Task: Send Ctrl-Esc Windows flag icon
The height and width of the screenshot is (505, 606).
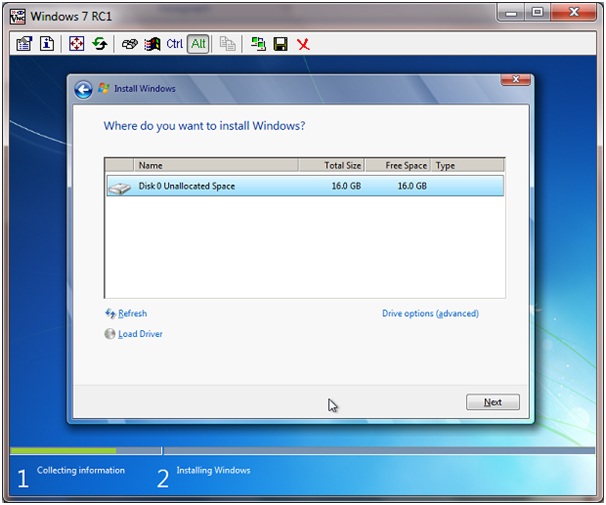Action: [x=152, y=44]
